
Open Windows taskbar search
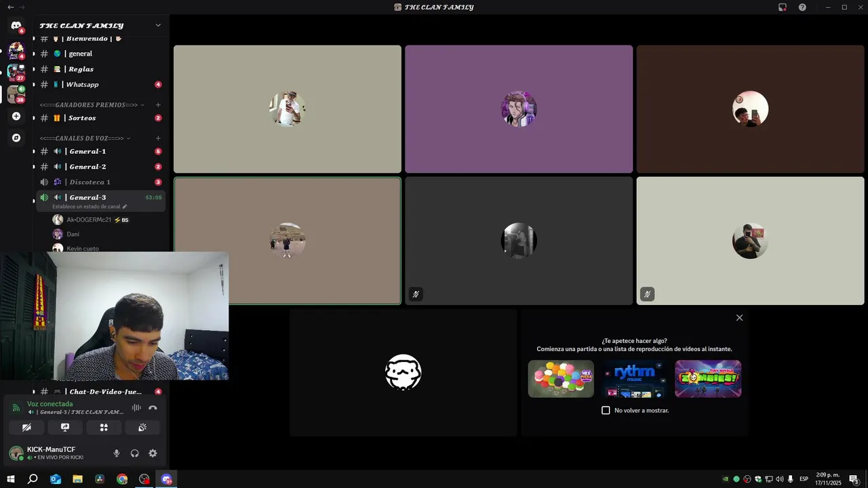click(x=33, y=479)
